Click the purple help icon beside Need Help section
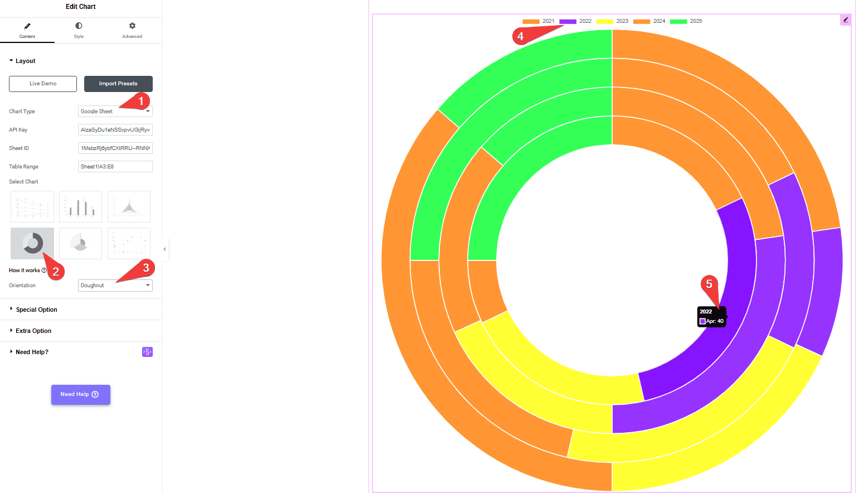 click(x=147, y=352)
